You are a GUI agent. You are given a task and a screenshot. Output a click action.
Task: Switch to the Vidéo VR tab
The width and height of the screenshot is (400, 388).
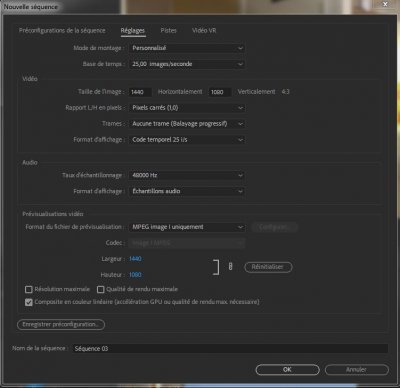click(x=204, y=30)
